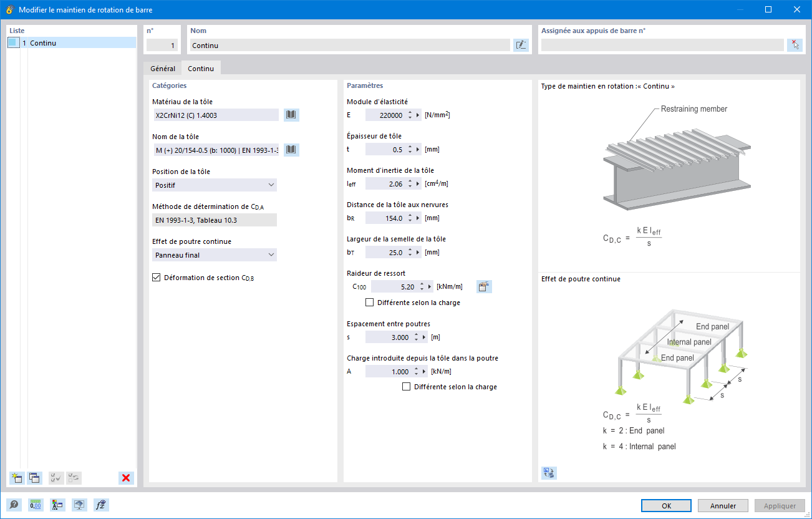The height and width of the screenshot is (519, 812).
Task: Click the s value 3.000 field
Action: tap(388, 337)
